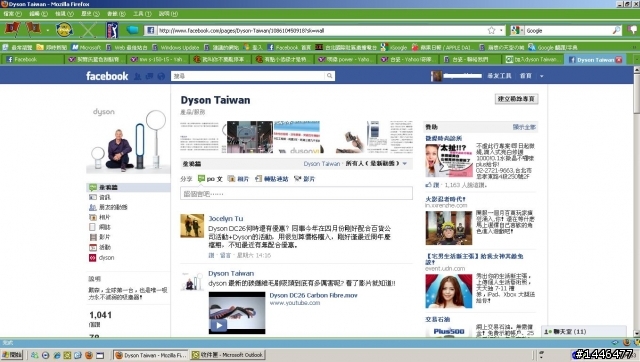Open the 檔案 (File) menu
Viewport: 640px width, 362px height.
[x=12, y=13]
